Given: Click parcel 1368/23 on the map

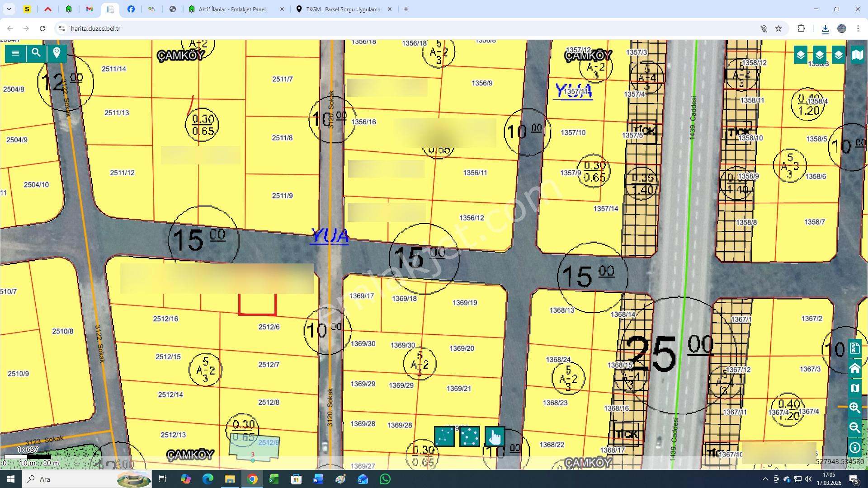Looking at the screenshot, I should pyautogui.click(x=555, y=403).
